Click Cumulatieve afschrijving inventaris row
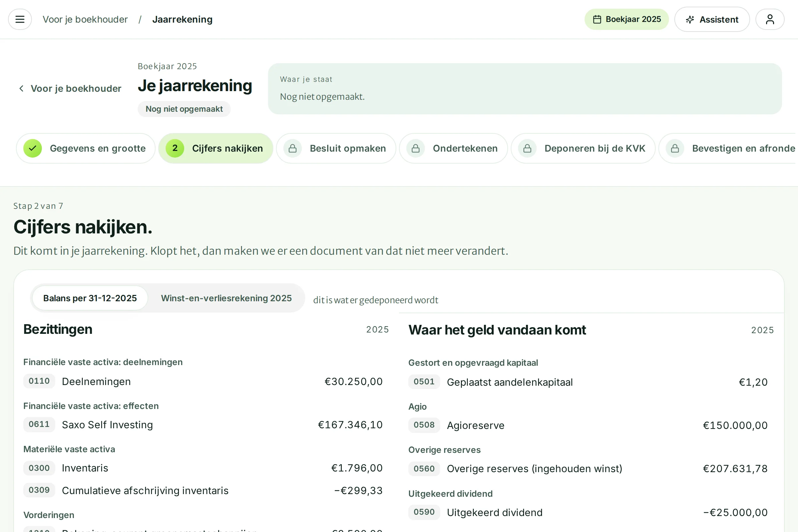The height and width of the screenshot is (532, 798). click(x=203, y=490)
